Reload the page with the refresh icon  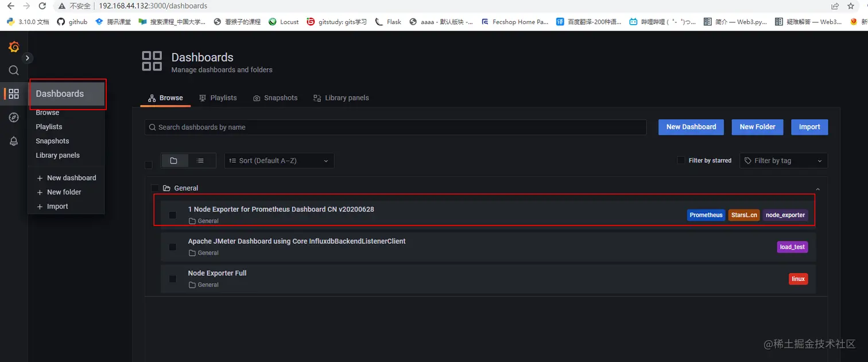pos(42,6)
